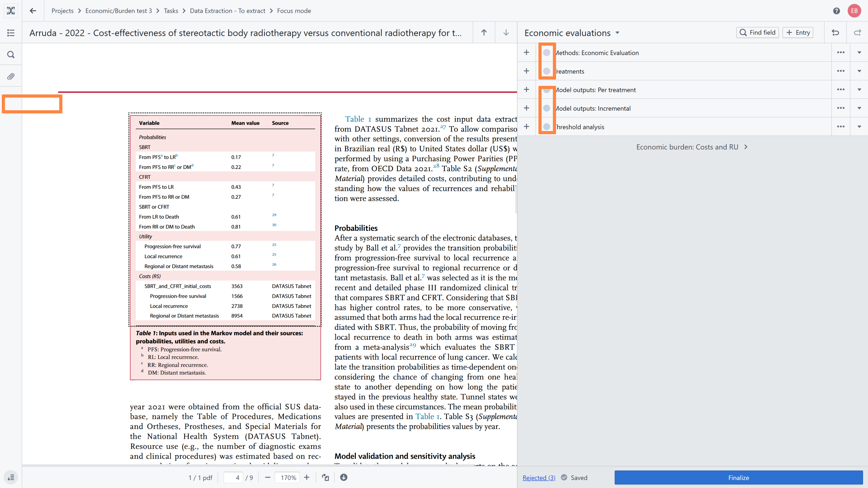Image resolution: width=868 pixels, height=488 pixels.
Task: Click the blue color dot beside Threshold analysis
Action: coord(547,127)
